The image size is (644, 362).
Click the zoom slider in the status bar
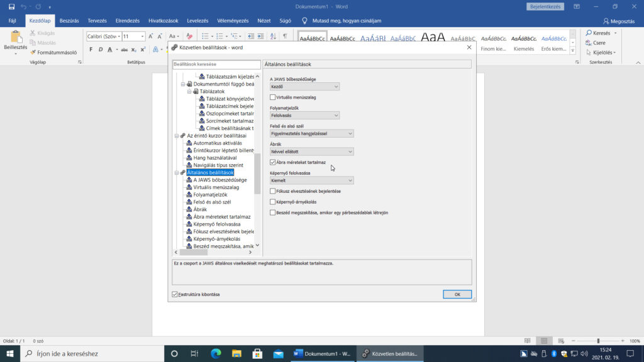click(598, 341)
